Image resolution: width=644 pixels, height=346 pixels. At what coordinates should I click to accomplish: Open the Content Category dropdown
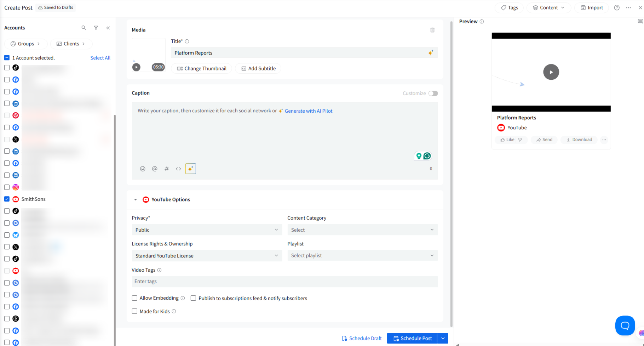point(363,230)
